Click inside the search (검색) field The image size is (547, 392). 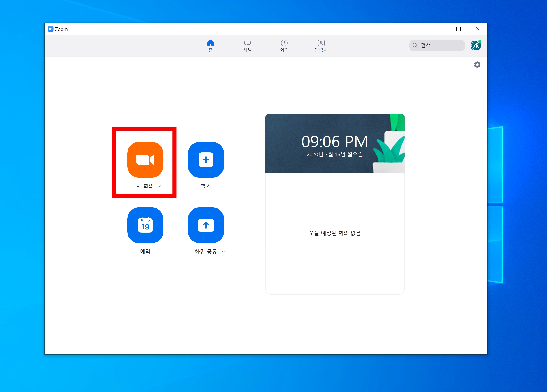[441, 45]
